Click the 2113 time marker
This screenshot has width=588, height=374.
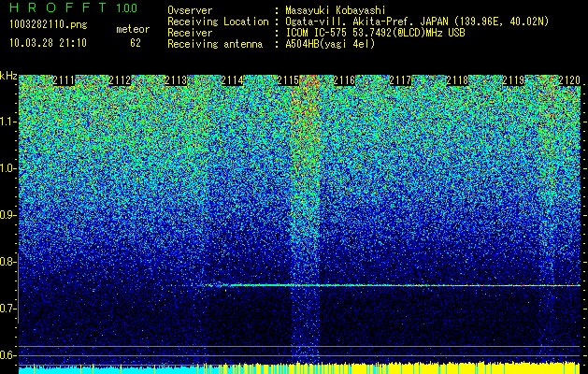177,80
